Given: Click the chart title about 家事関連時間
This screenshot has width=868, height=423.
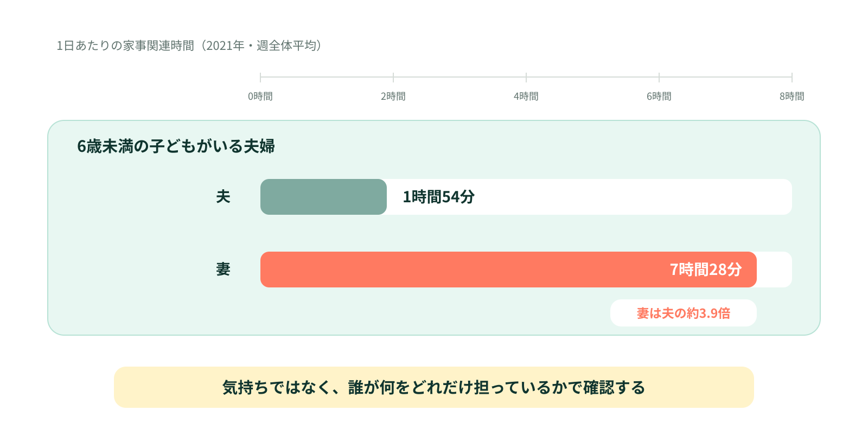Looking at the screenshot, I should pos(189,46).
